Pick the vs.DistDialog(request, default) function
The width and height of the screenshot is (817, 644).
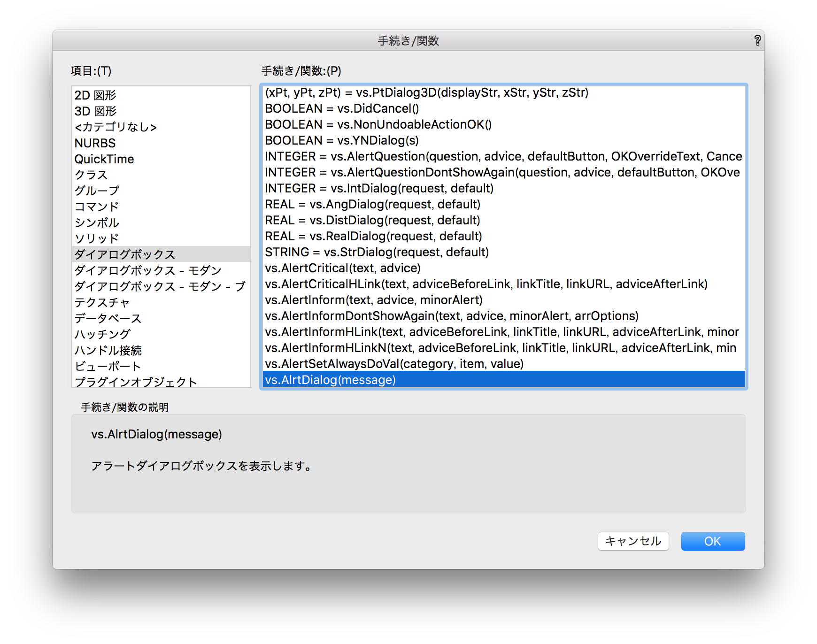point(504,220)
